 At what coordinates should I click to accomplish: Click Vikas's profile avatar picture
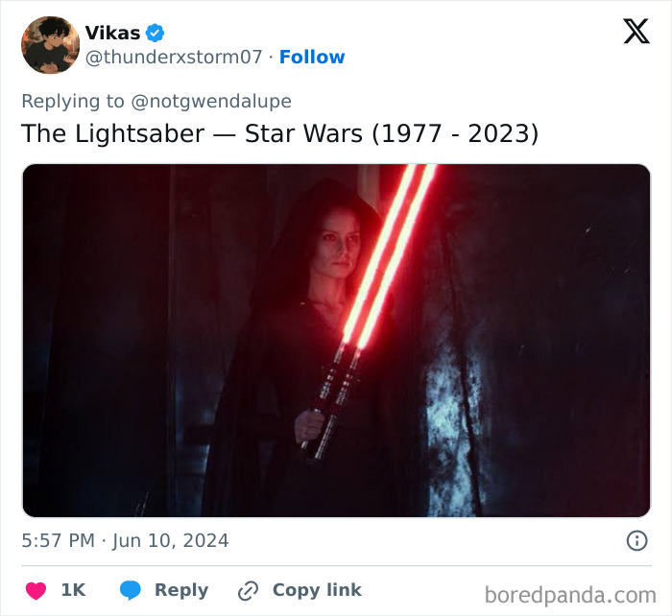click(50, 45)
